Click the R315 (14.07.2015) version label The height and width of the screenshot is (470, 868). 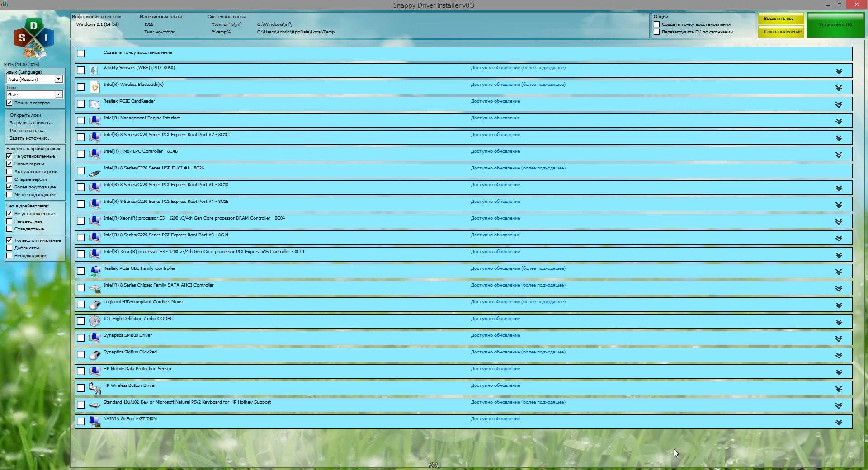pyautogui.click(x=22, y=65)
